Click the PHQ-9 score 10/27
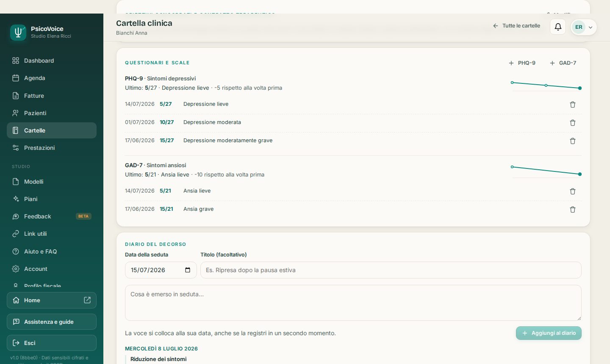The width and height of the screenshot is (610, 364). [167, 122]
